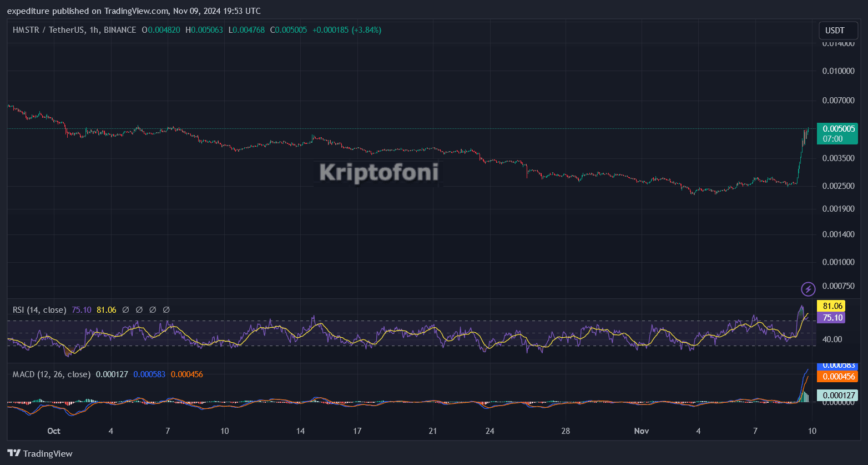Viewport: 868px width, 465px height.
Task: Click the +0.000185 (+3.84%) change value
Action: pos(347,30)
